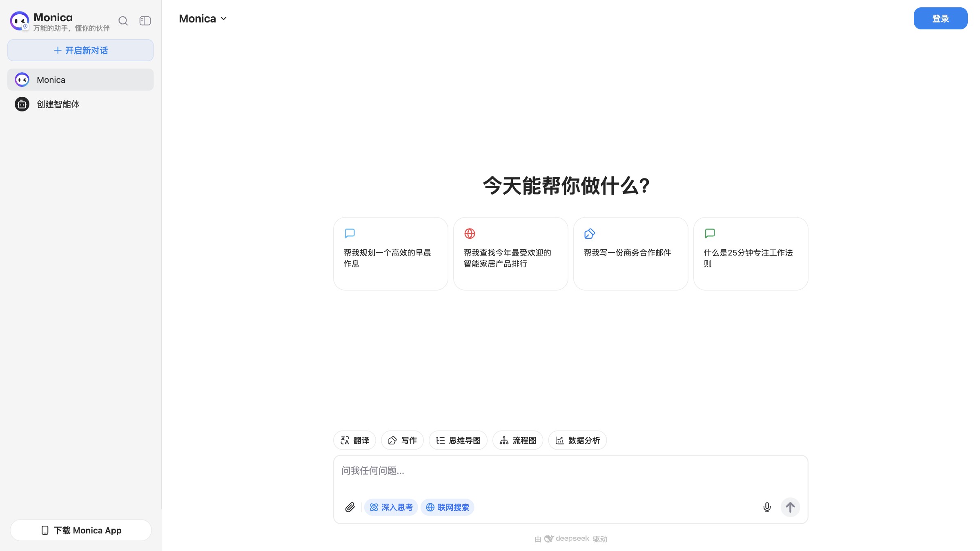
Task: Collapse the sidebar with panel icon
Action: click(145, 21)
